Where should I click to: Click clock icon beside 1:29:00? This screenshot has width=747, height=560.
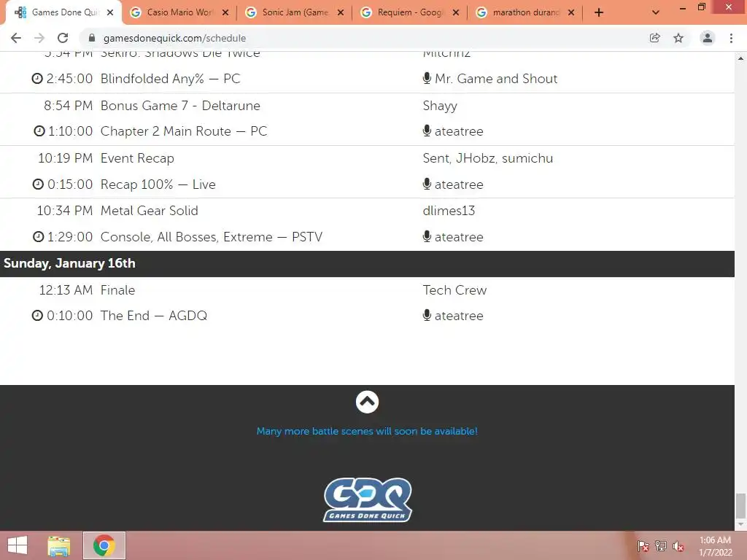pos(38,237)
